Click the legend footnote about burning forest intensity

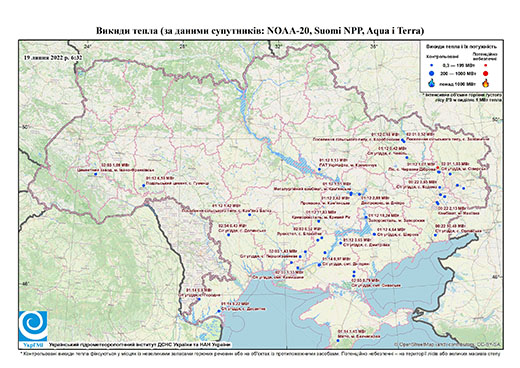[462, 97]
